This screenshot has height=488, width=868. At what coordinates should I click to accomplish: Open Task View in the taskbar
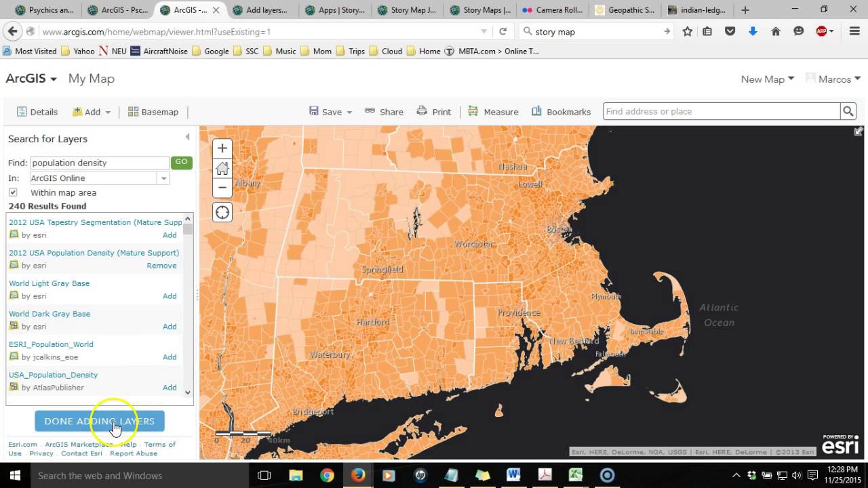(264, 475)
